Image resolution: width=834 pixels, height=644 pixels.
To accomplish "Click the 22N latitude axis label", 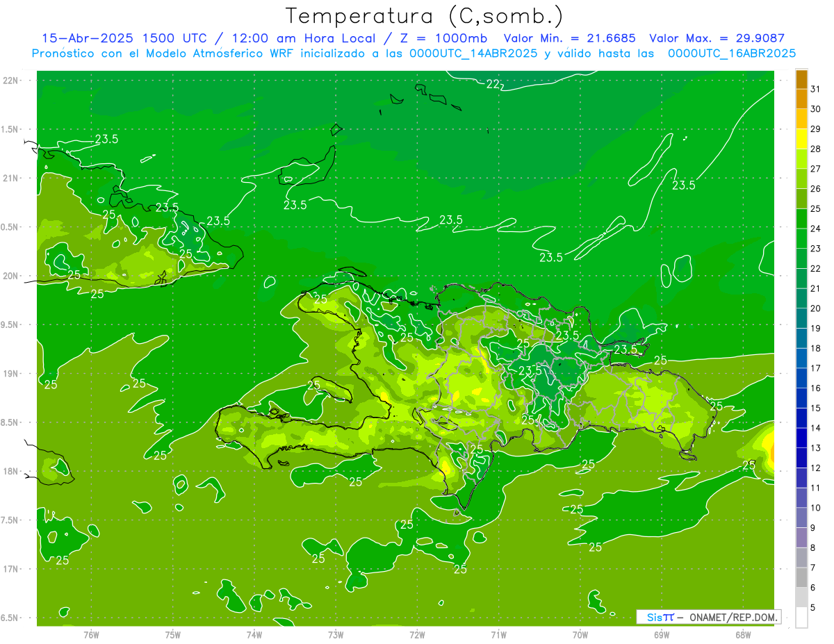I will tap(11, 81).
